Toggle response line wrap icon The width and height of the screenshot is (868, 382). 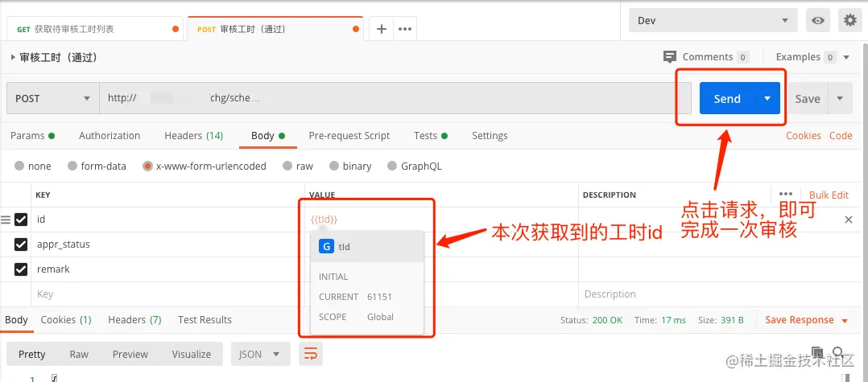(311, 354)
